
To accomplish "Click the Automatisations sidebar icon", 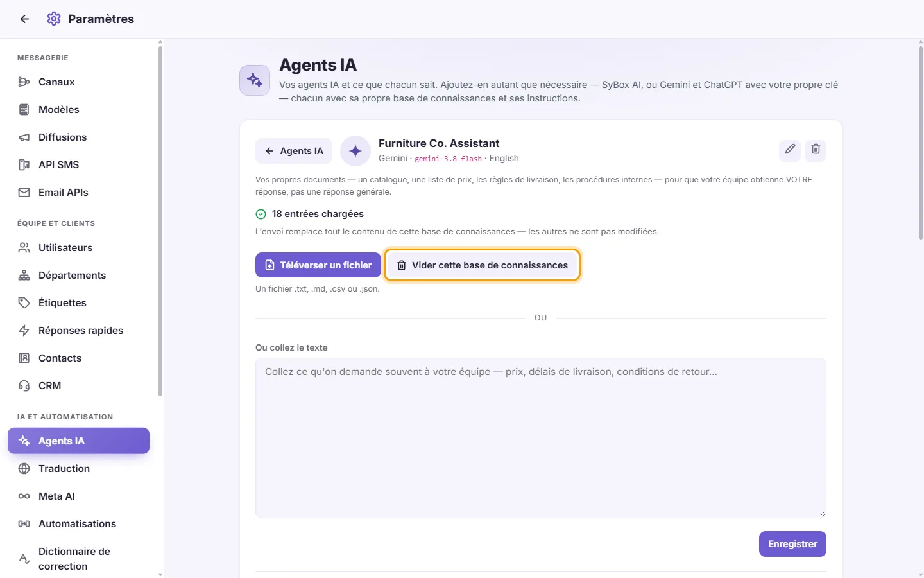I will [24, 524].
